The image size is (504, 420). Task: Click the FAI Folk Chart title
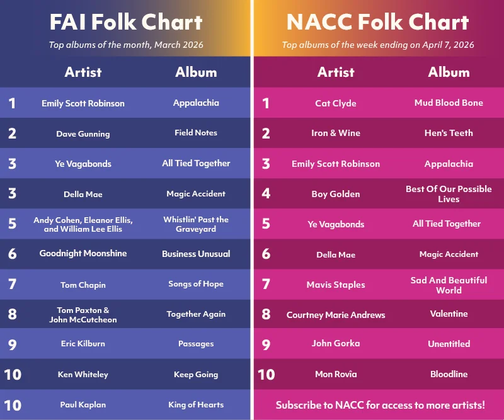tap(126, 23)
